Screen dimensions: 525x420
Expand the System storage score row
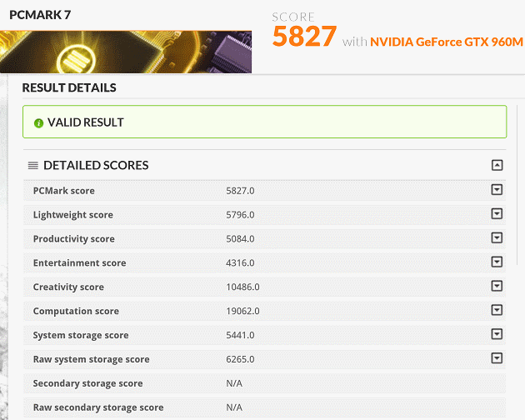point(497,334)
